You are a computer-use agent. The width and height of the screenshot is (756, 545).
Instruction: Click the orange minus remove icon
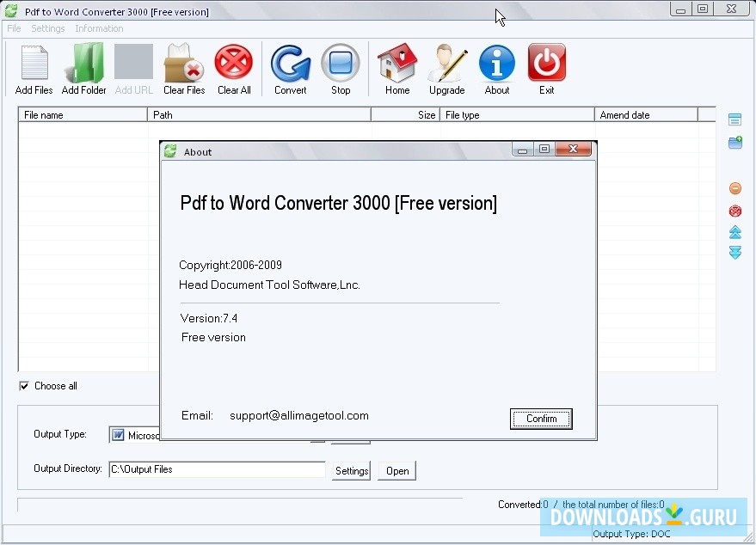click(735, 188)
